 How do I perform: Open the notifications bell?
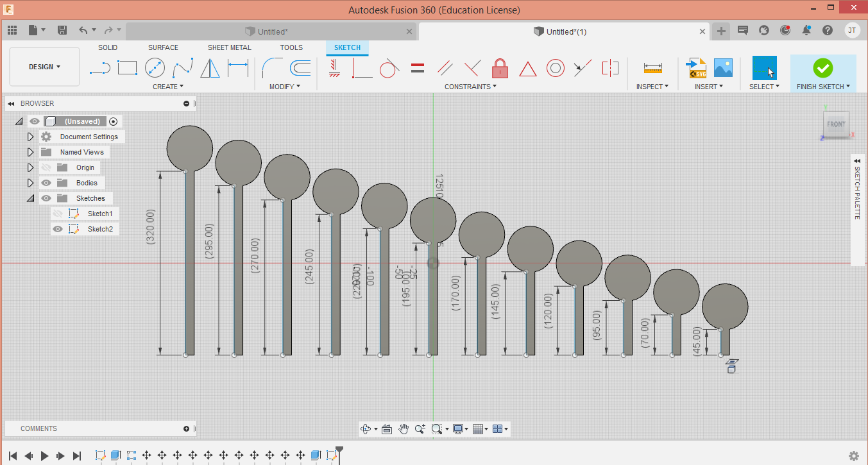click(806, 30)
